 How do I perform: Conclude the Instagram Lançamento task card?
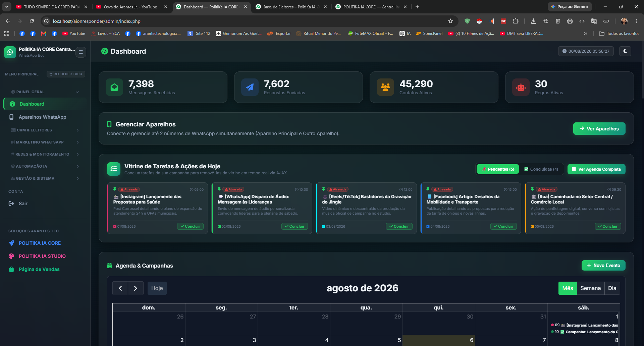190,226
